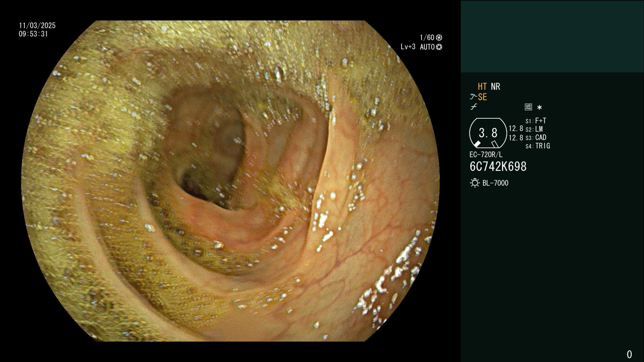Click the lower 12.8 diameter value

(x=516, y=138)
